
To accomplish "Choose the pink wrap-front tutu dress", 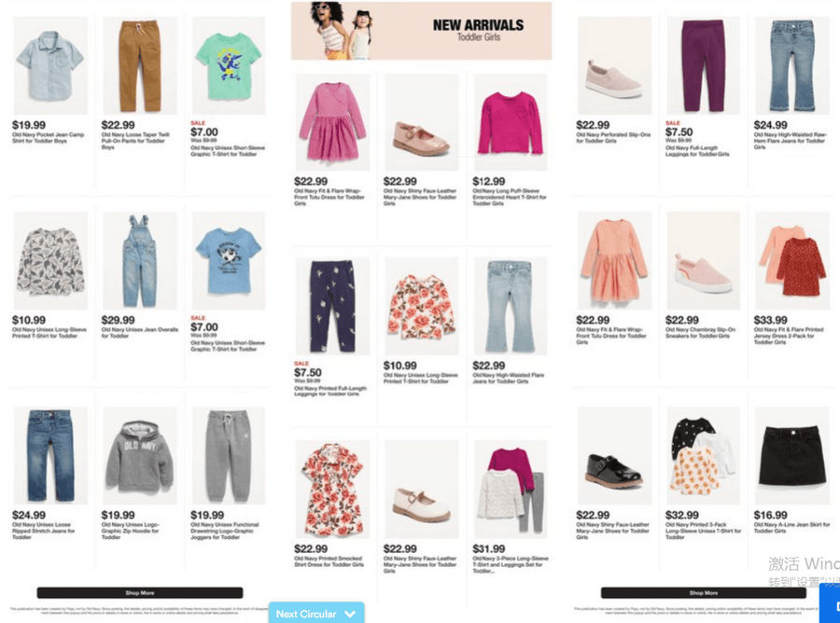I will 332,122.
